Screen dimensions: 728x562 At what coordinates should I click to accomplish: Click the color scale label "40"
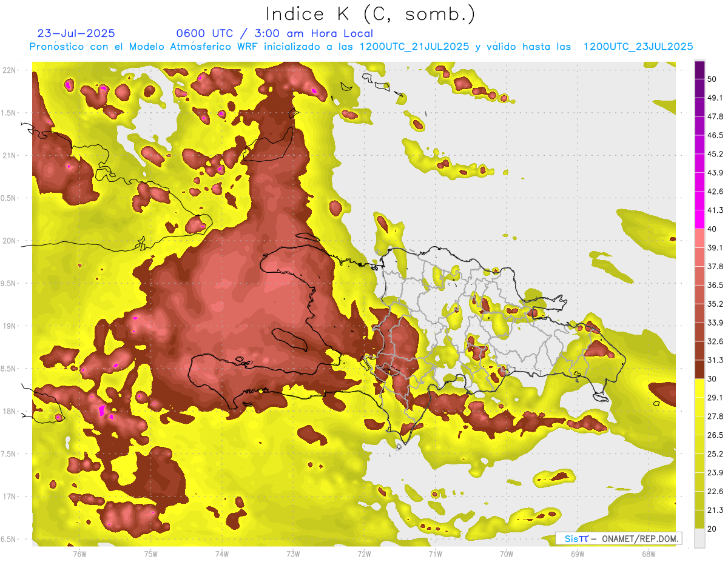[x=713, y=229]
